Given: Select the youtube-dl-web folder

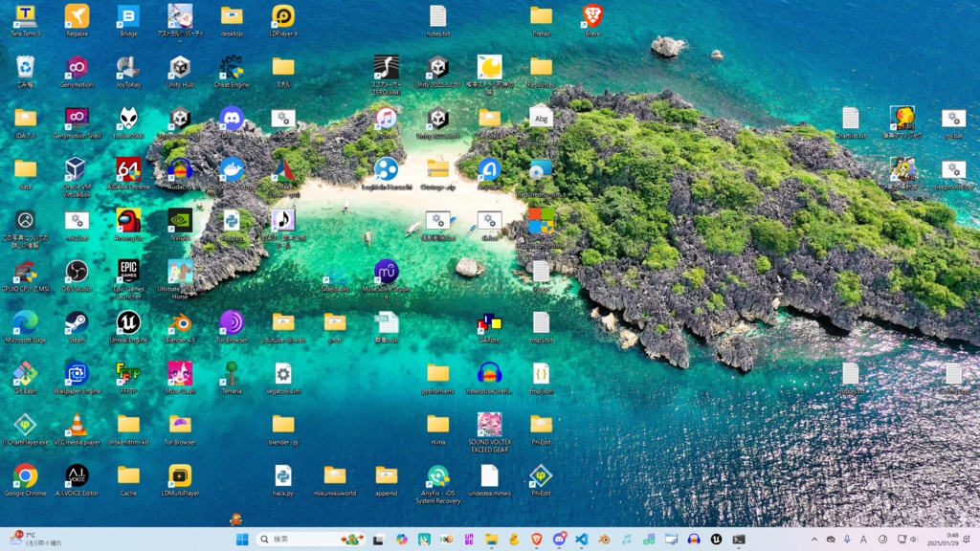Looking at the screenshot, I should point(283,327).
